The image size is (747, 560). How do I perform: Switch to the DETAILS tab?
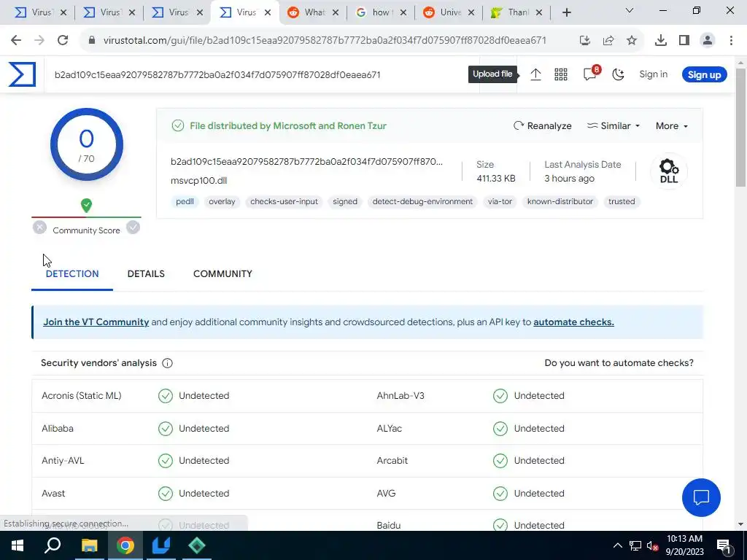point(146,274)
